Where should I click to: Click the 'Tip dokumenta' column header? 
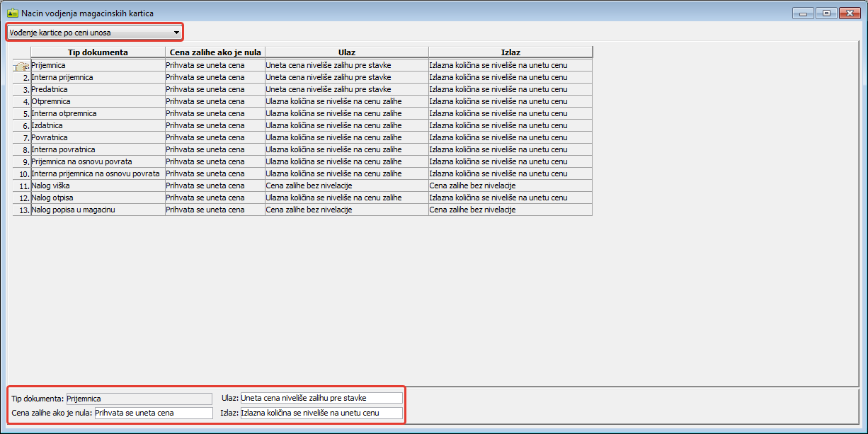(98, 52)
